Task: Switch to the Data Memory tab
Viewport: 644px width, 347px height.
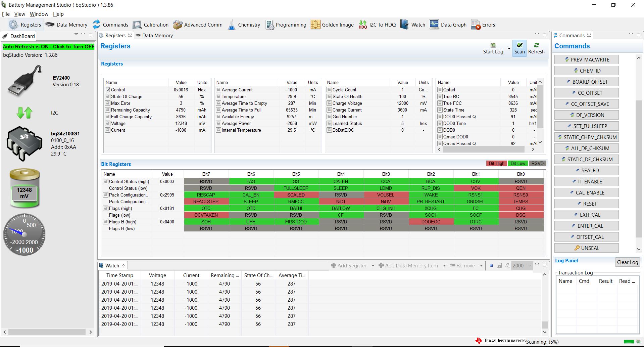Action: 154,36
